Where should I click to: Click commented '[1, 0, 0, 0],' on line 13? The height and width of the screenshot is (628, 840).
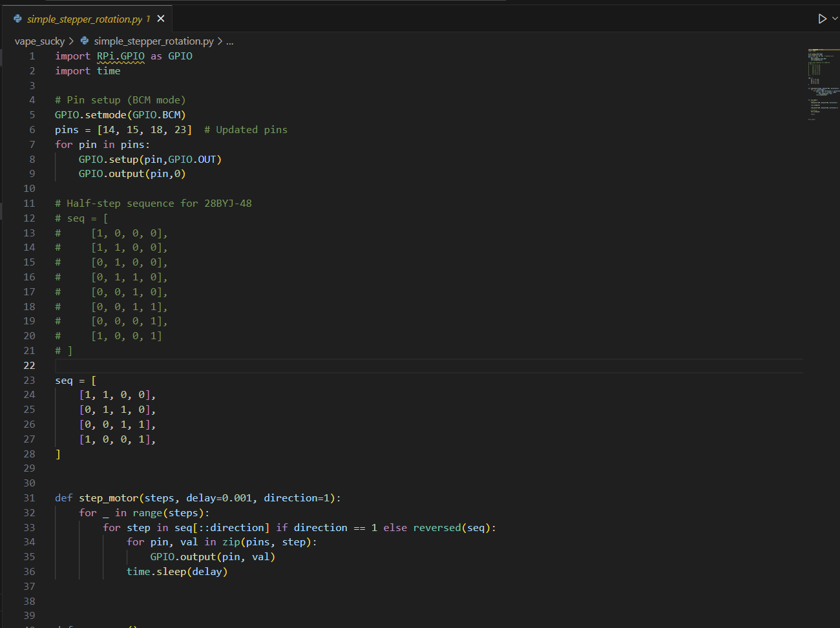(129, 233)
